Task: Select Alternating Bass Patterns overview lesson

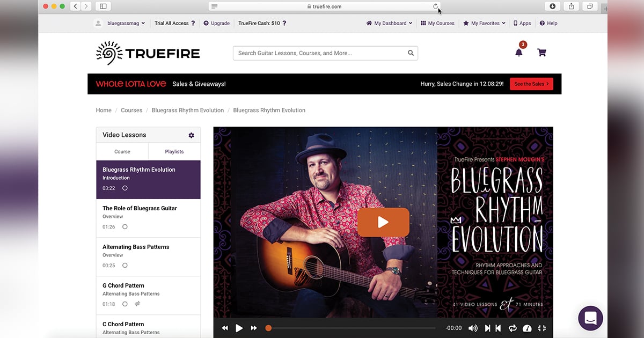Action: pos(148,257)
